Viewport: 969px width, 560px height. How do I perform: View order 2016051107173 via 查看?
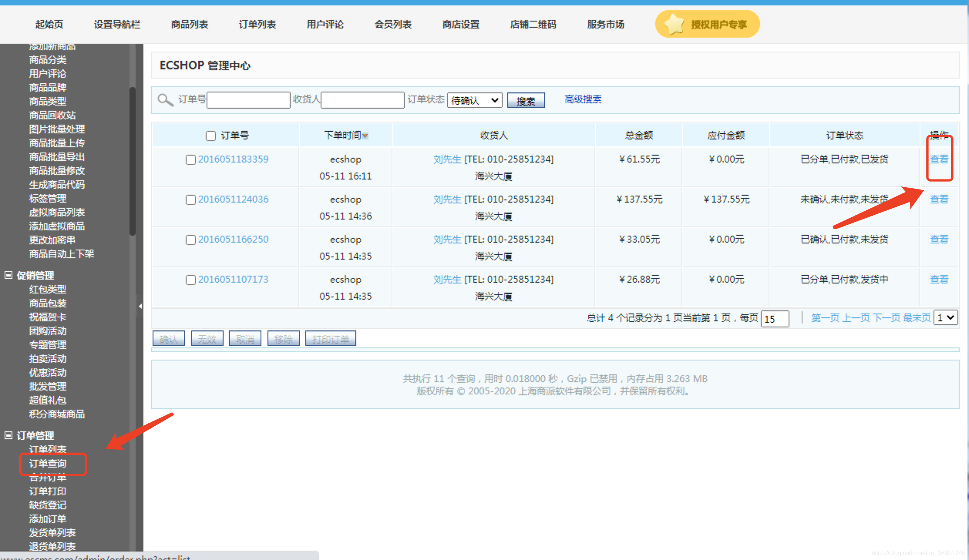(939, 279)
